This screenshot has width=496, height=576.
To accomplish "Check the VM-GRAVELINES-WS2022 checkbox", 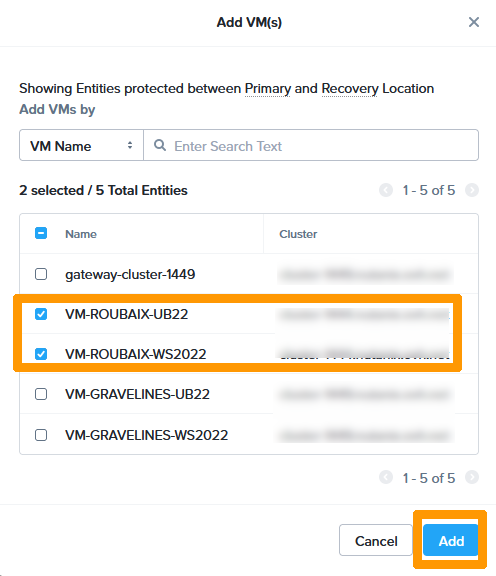I will [x=41, y=435].
